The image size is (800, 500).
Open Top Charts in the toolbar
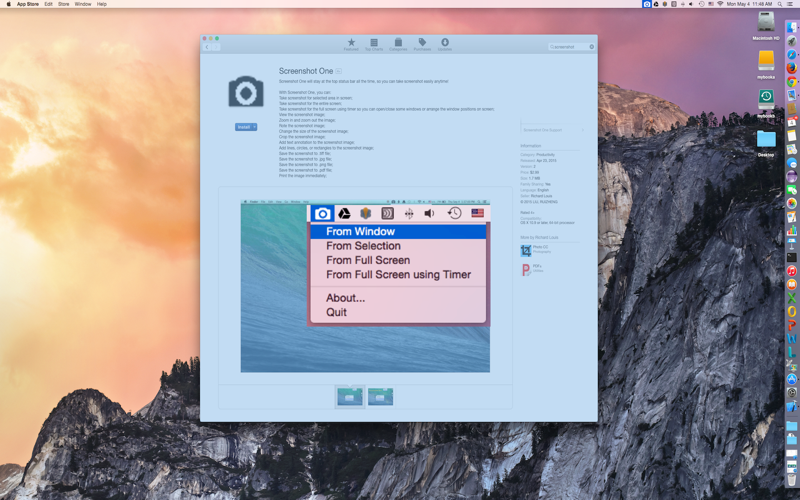coord(374,44)
